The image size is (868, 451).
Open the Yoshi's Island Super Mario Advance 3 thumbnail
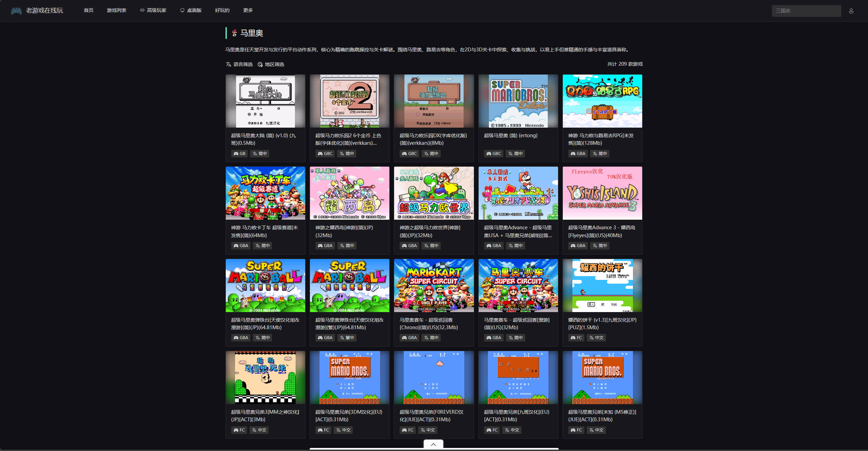click(602, 193)
